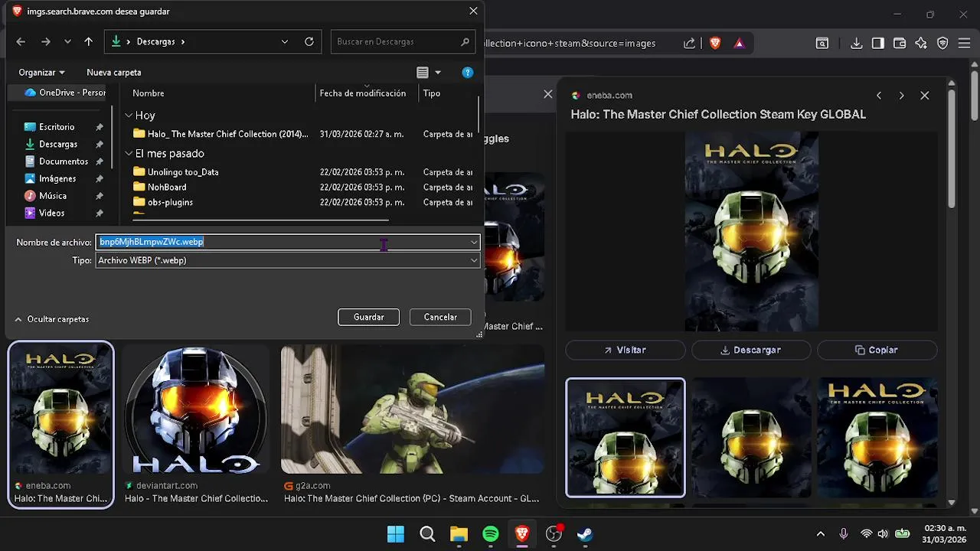Refresh the Descargas folder view
This screenshot has height=551, width=980.
point(309,42)
